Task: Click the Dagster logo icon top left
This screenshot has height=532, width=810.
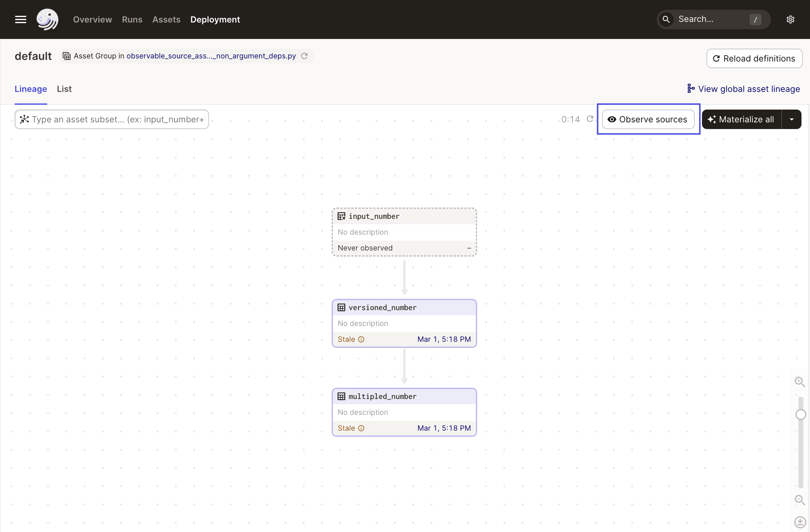Action: [x=47, y=19]
